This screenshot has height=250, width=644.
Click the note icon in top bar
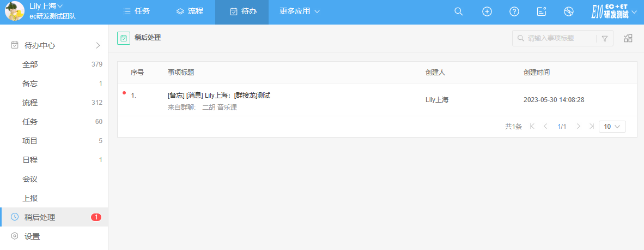tap(541, 11)
